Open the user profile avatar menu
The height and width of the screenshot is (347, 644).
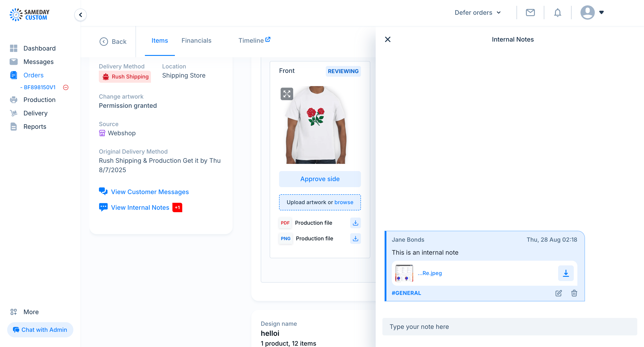point(592,13)
